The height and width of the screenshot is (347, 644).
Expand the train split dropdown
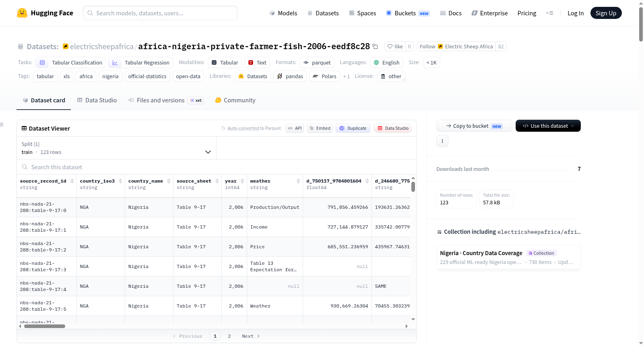click(116, 148)
